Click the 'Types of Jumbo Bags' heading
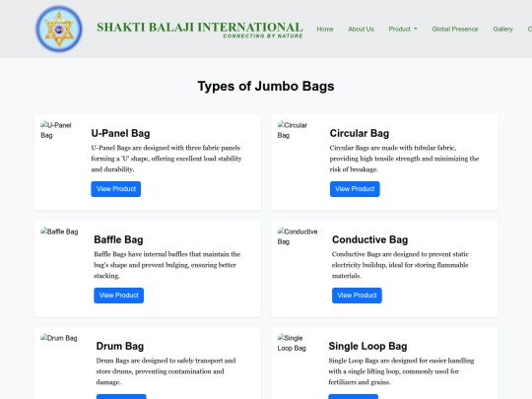Viewport: 532px width, 399px height. 266,86
